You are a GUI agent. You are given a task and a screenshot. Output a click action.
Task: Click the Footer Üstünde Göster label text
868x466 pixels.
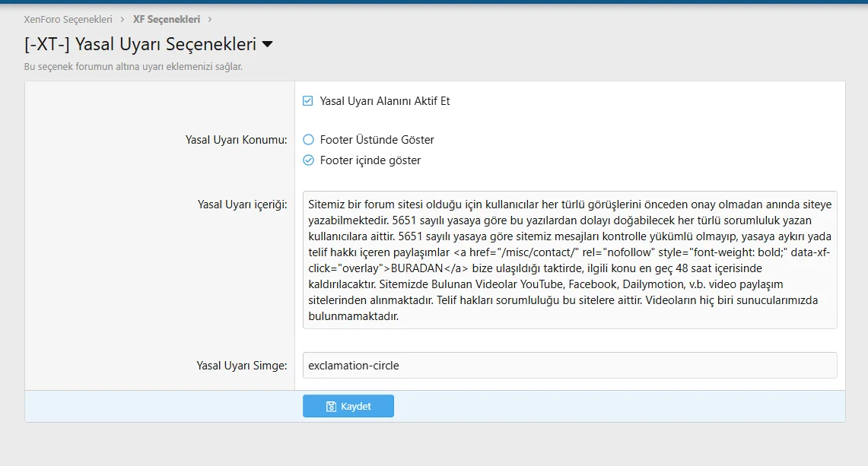point(377,140)
